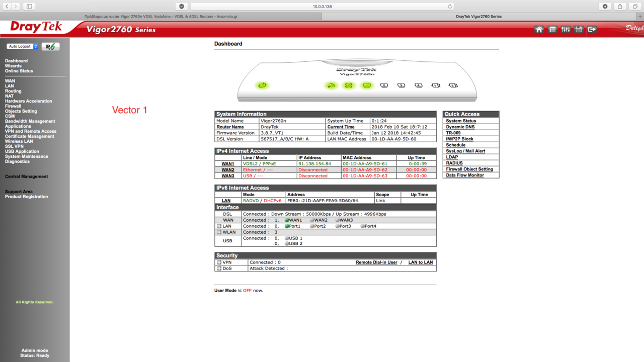Image resolution: width=644 pixels, height=362 pixels.
Task: Click Remote Dial-in User link
Action: (x=376, y=262)
